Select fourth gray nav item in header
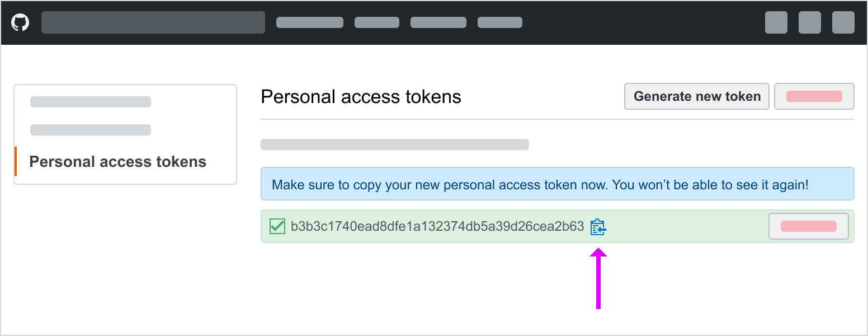Screen dimensions: 868x336 click(500, 22)
